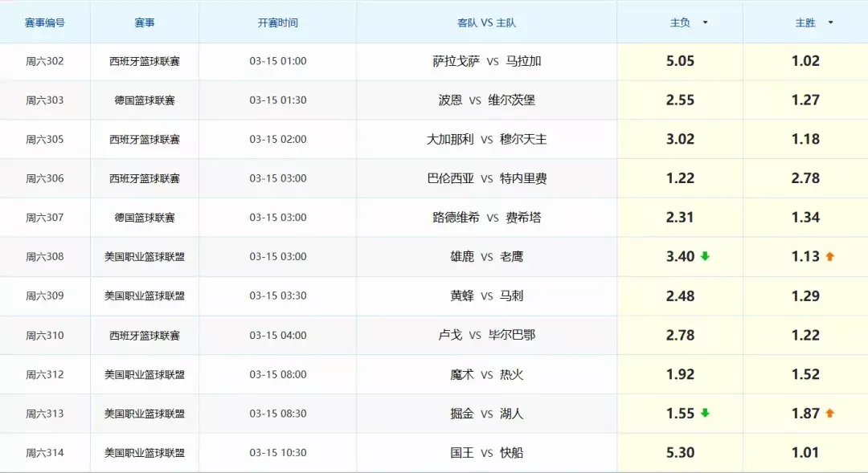Expand sorting options on the 主负 header arrow
868x473 pixels.
[x=705, y=22]
